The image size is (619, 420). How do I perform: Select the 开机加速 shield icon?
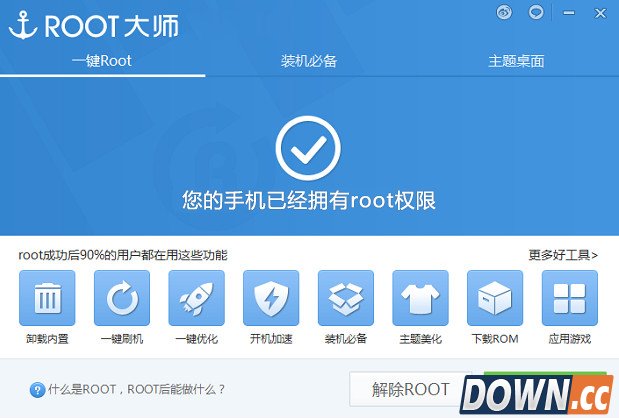tap(271, 298)
